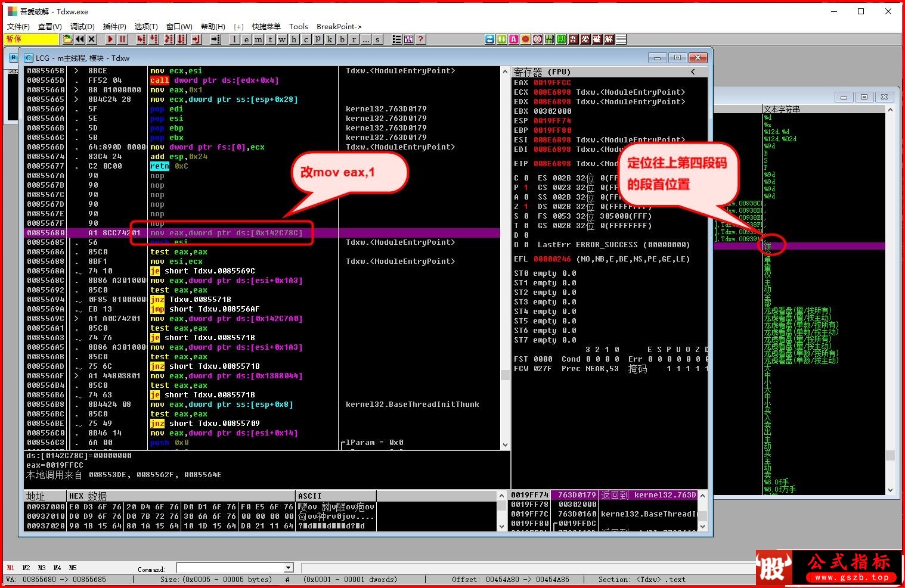Show the CPU window with the 'c' button
This screenshot has height=588, width=905.
[306, 39]
